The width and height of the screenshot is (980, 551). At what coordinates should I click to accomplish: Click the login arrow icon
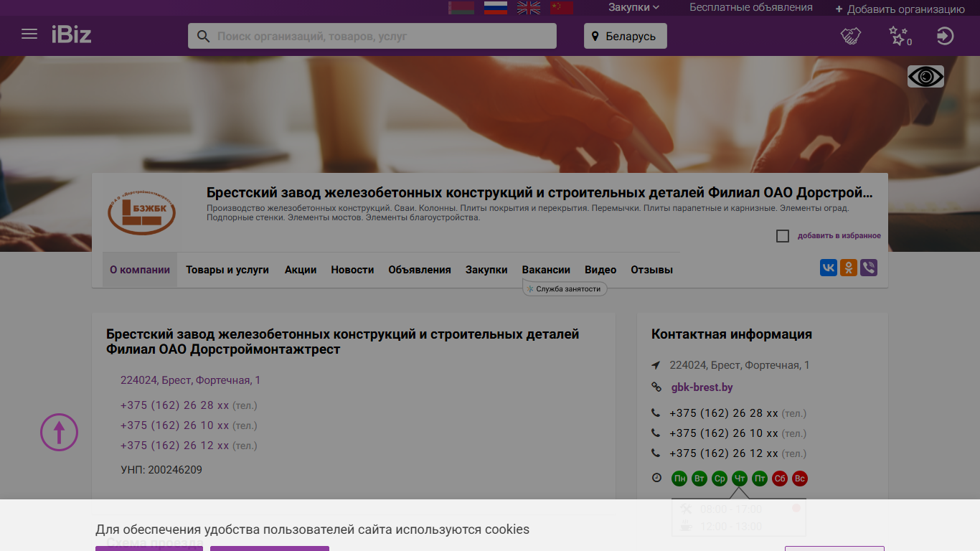click(x=945, y=36)
